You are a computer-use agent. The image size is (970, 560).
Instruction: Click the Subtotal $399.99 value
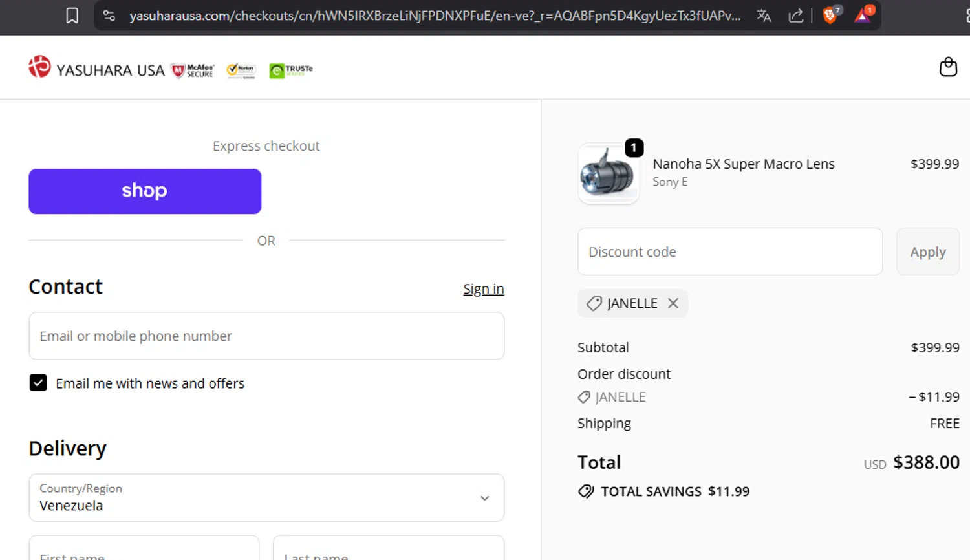(x=935, y=348)
